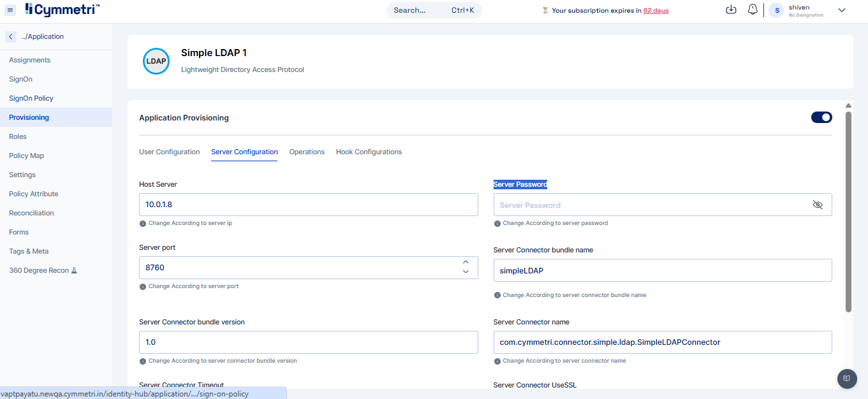Decrease Server port with down arrow
Image resolution: width=868 pixels, height=399 pixels.
coord(466,272)
